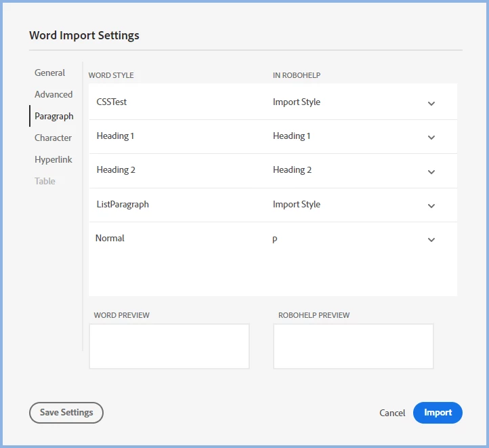Go to the Character tab
The image size is (489, 448).
[x=53, y=138]
